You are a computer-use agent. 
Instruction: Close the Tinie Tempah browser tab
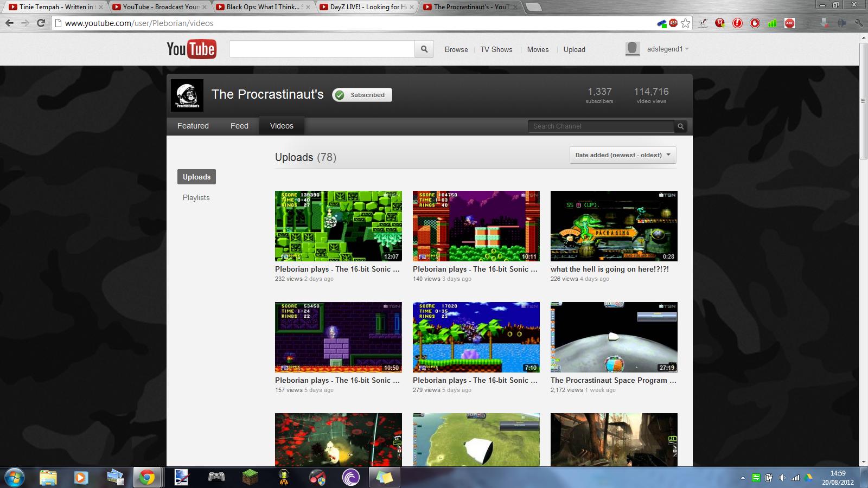100,7
